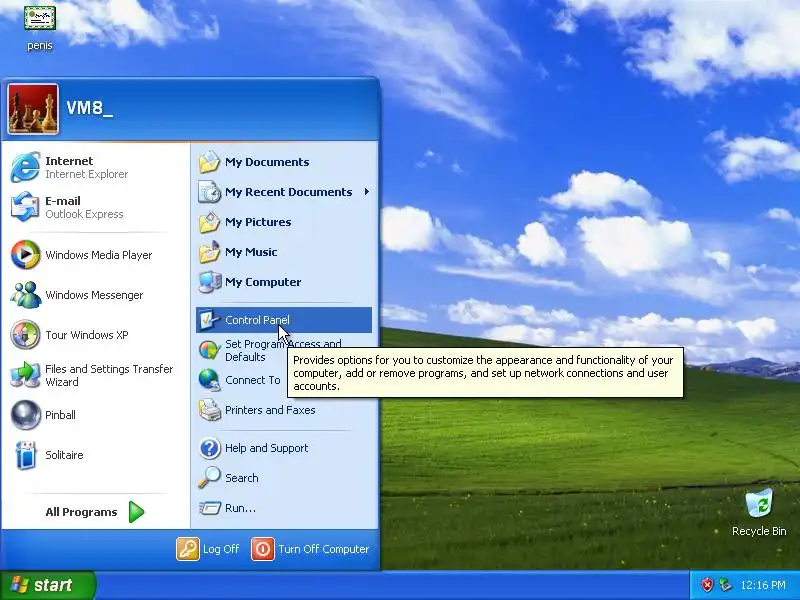Image resolution: width=800 pixels, height=600 pixels.
Task: Select the Recycle Bin desktop icon
Action: 759,504
